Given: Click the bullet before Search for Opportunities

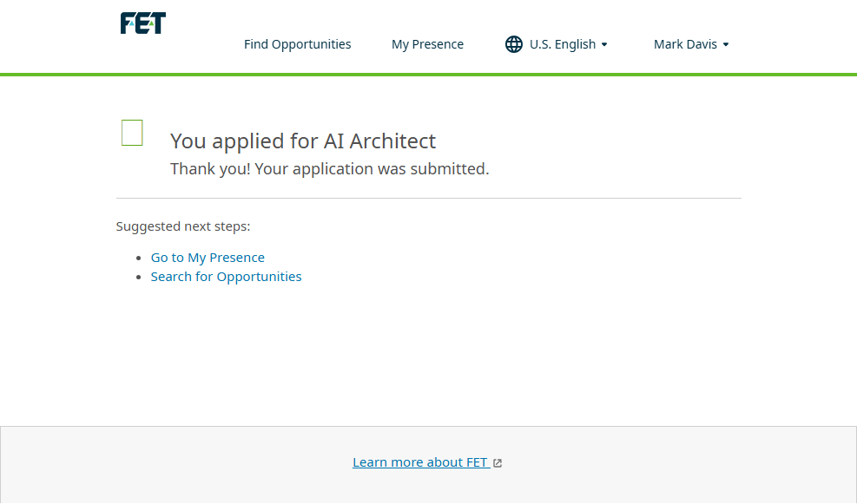Looking at the screenshot, I should (x=140, y=277).
